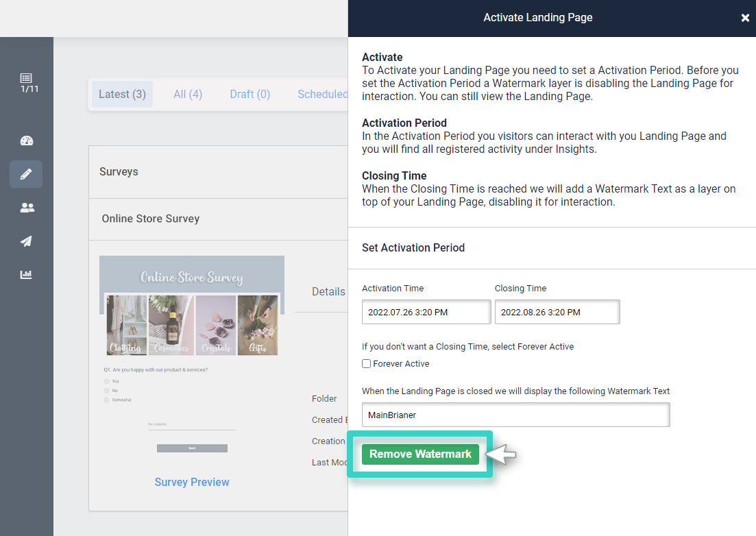Click the Activation Time date field
This screenshot has width=756, height=536.
(x=426, y=312)
